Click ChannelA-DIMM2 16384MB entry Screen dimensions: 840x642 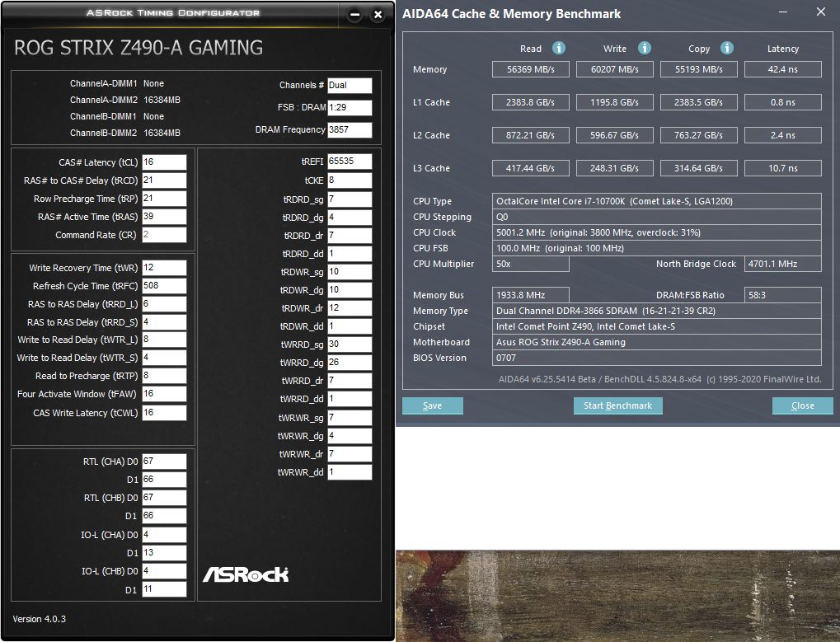pos(124,100)
